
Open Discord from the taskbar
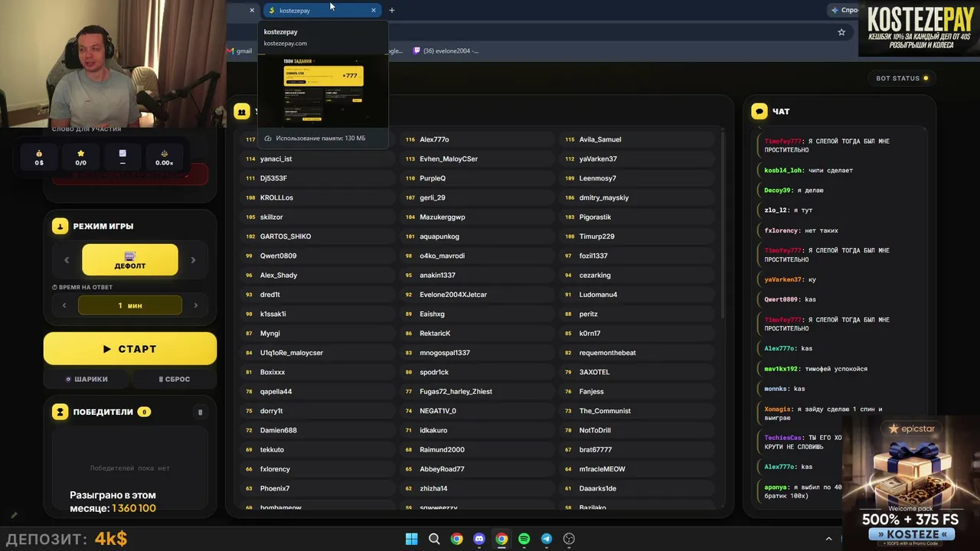479,539
